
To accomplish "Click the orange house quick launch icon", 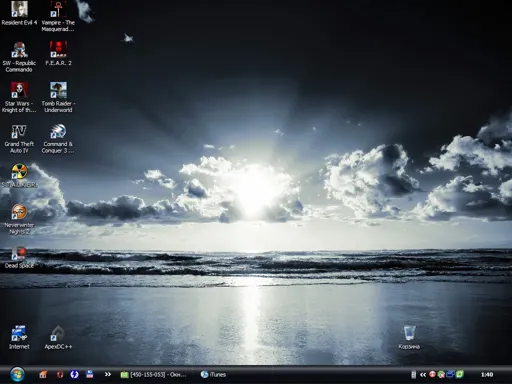I will pos(43,374).
